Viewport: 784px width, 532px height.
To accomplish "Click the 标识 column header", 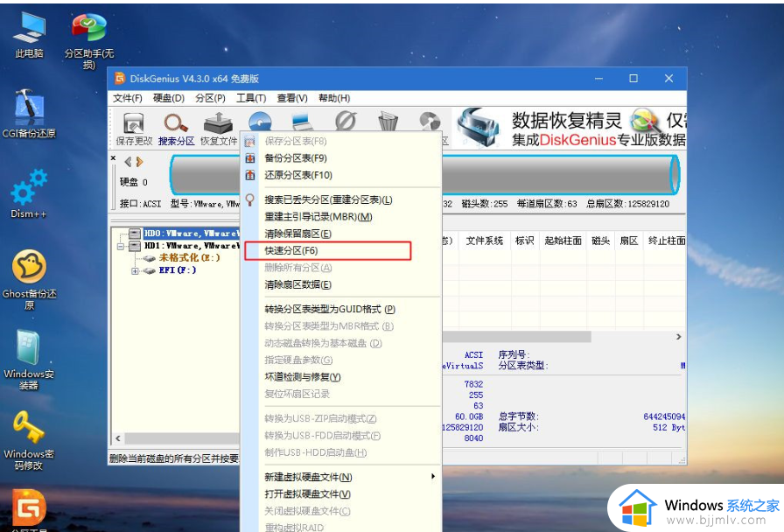I will point(524,241).
